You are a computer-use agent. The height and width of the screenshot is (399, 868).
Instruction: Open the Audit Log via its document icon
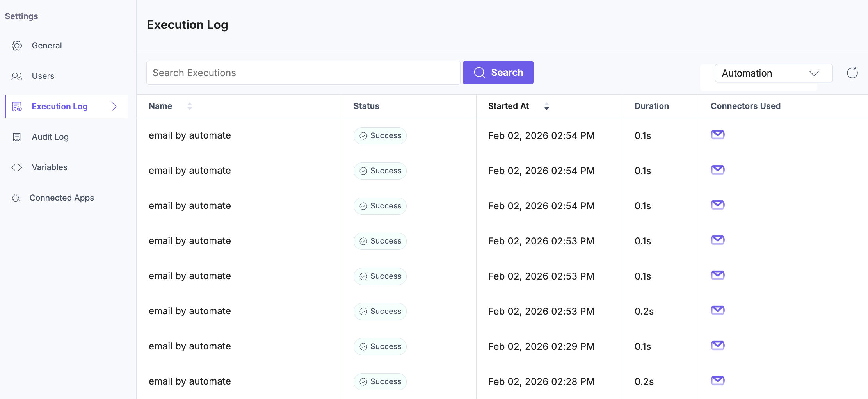(17, 137)
